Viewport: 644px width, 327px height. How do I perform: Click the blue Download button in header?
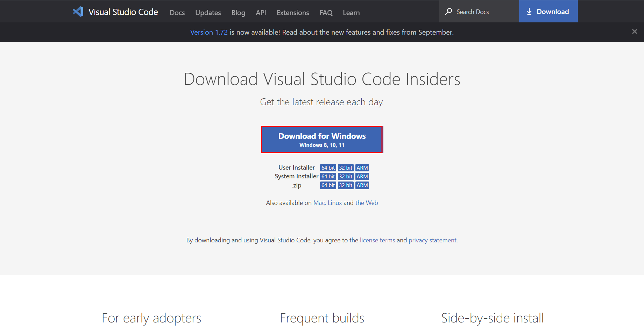click(549, 12)
